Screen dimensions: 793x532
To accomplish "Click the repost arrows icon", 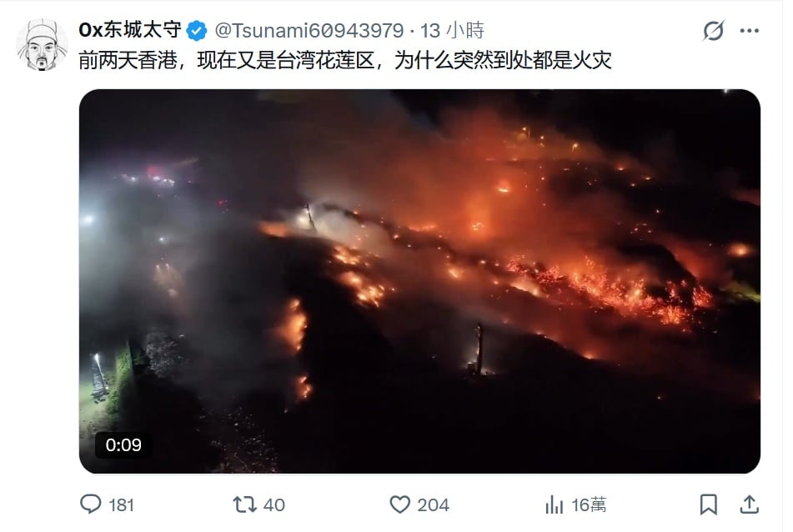I will pyautogui.click(x=245, y=504).
